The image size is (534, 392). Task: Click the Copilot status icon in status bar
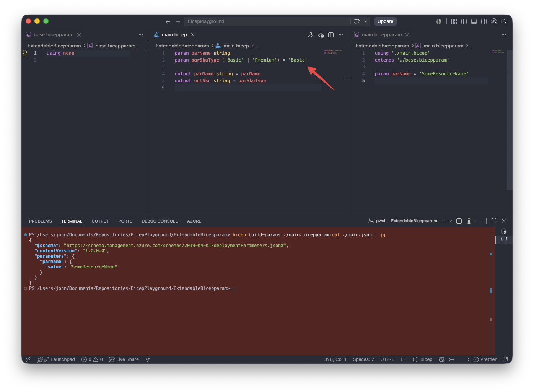(442, 359)
